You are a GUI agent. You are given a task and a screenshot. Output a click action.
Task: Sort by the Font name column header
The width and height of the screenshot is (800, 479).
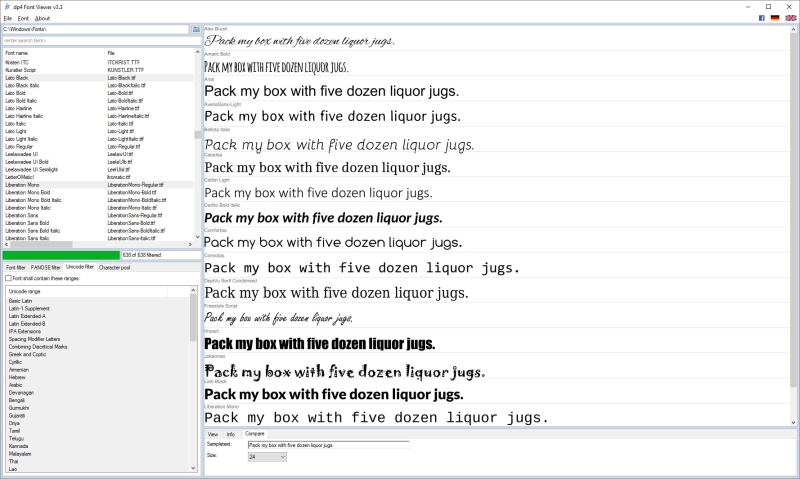54,53
